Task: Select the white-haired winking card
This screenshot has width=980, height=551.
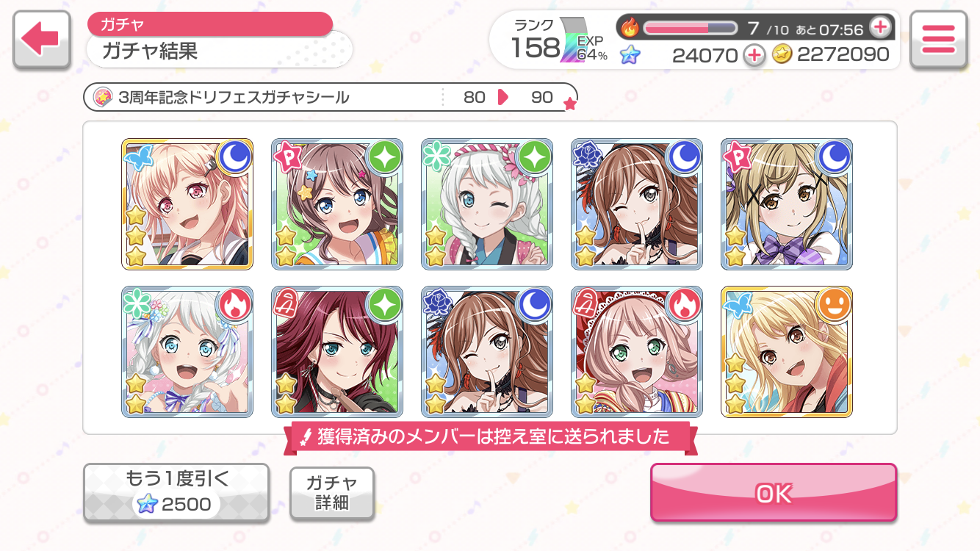Action: coord(487,204)
